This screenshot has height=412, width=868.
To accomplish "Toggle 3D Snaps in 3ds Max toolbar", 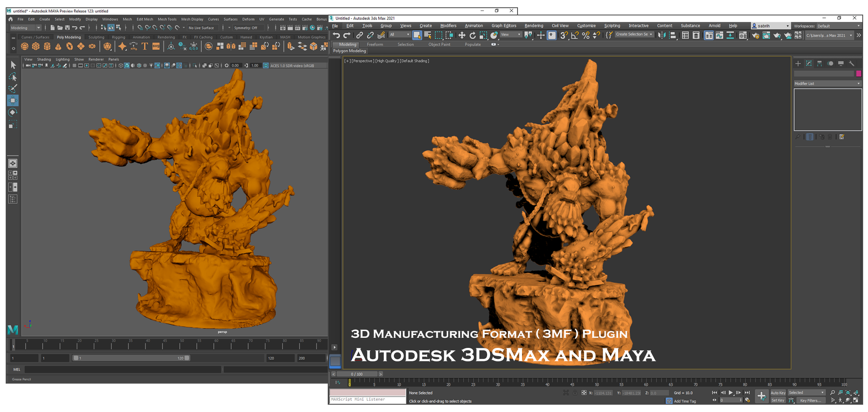I will pos(564,35).
